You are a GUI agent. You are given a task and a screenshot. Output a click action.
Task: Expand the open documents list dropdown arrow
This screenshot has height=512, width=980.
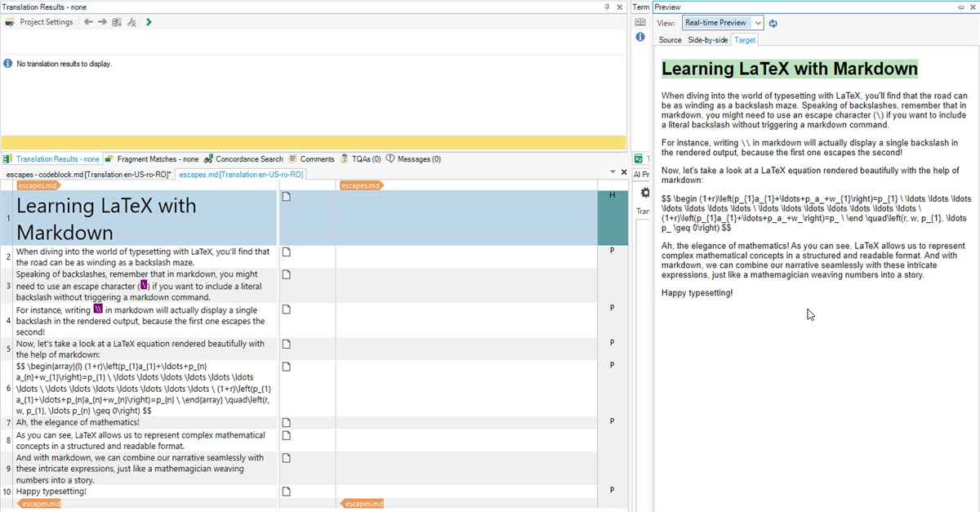[613, 171]
